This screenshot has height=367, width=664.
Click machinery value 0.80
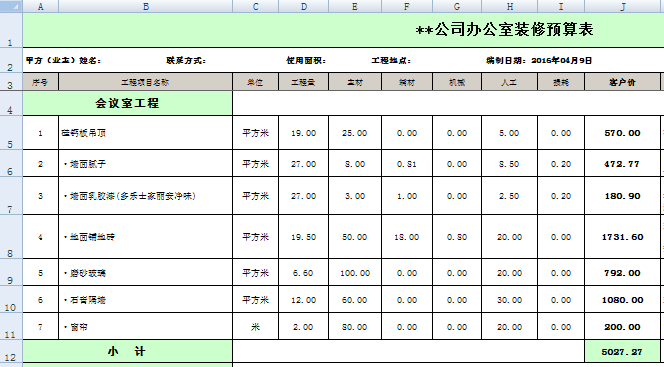tap(457, 237)
